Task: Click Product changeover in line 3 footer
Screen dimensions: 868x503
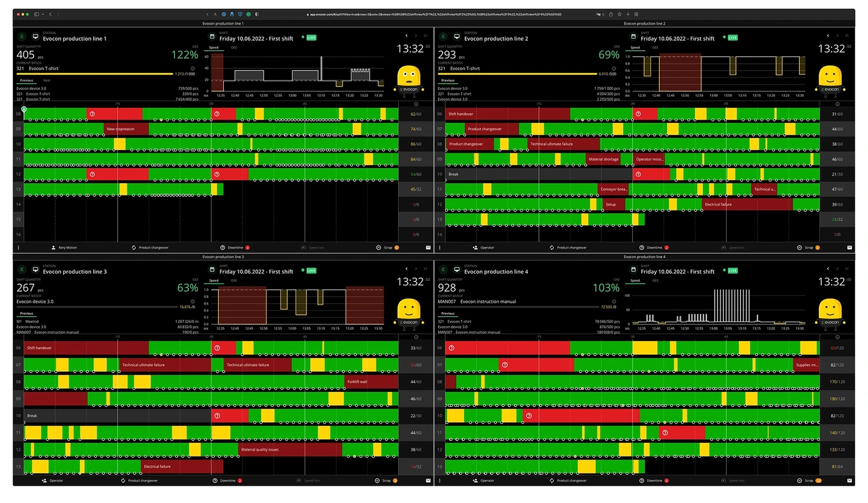Action: pos(139,481)
